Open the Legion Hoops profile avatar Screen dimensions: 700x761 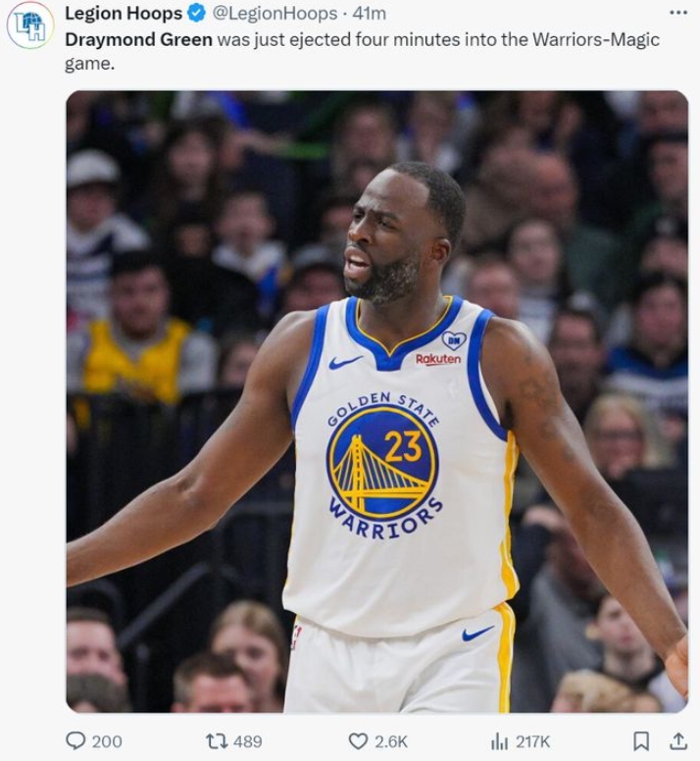[x=30, y=25]
